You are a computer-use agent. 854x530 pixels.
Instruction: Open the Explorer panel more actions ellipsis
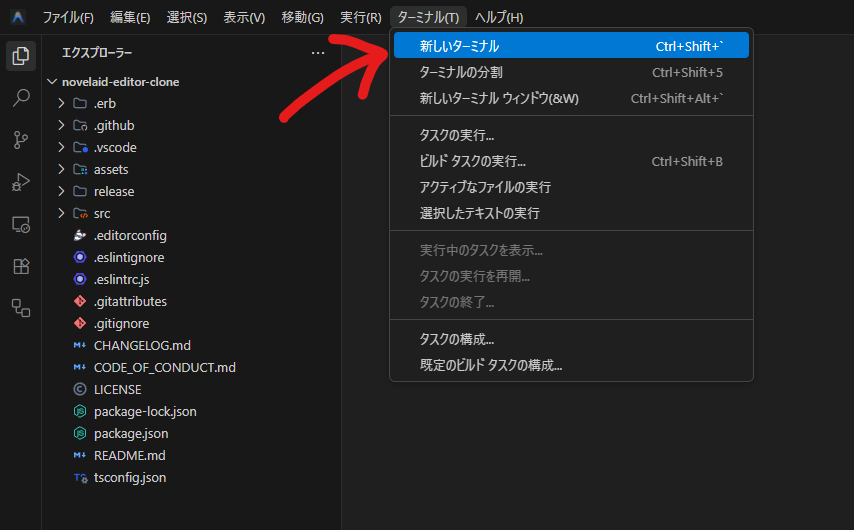tap(318, 52)
